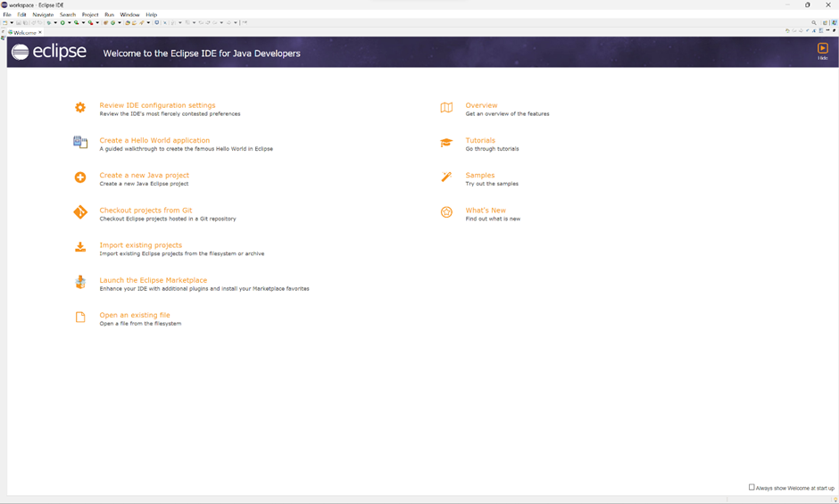Select the Welcome tab
Screen dimensions: 839x504
[x=25, y=33]
